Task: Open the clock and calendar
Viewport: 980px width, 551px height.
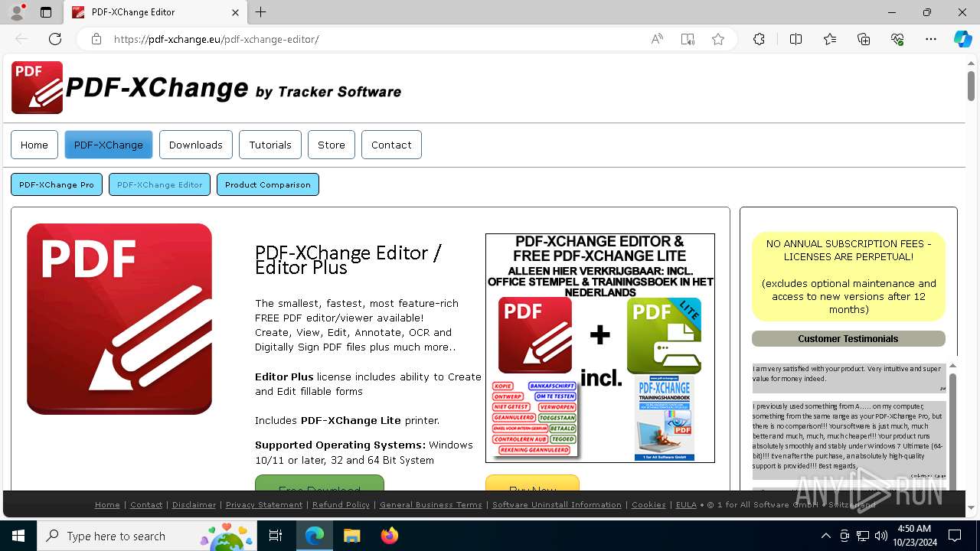Action: pyautogui.click(x=913, y=536)
